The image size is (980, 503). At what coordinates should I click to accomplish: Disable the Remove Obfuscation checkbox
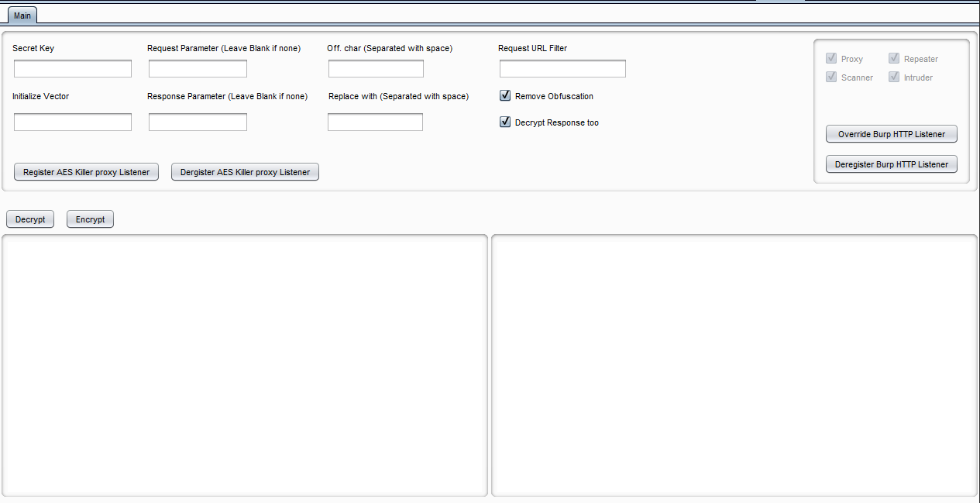pyautogui.click(x=504, y=95)
